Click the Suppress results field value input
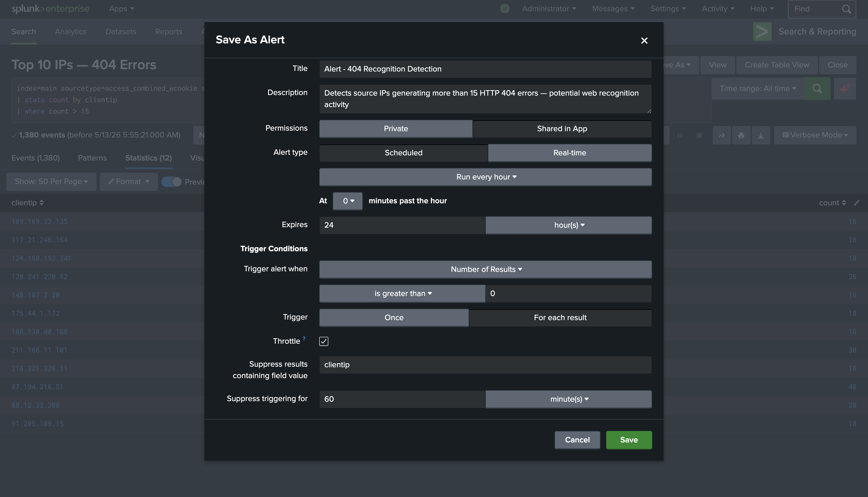This screenshot has height=497, width=868. [x=485, y=365]
